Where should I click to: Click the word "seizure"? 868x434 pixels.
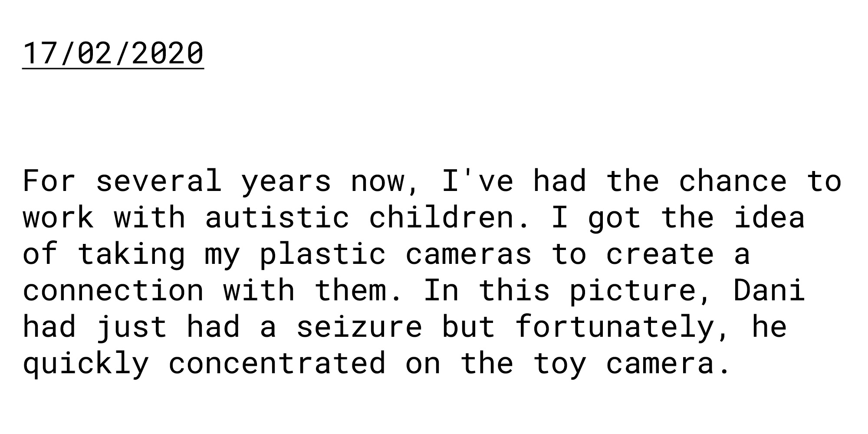point(359,326)
